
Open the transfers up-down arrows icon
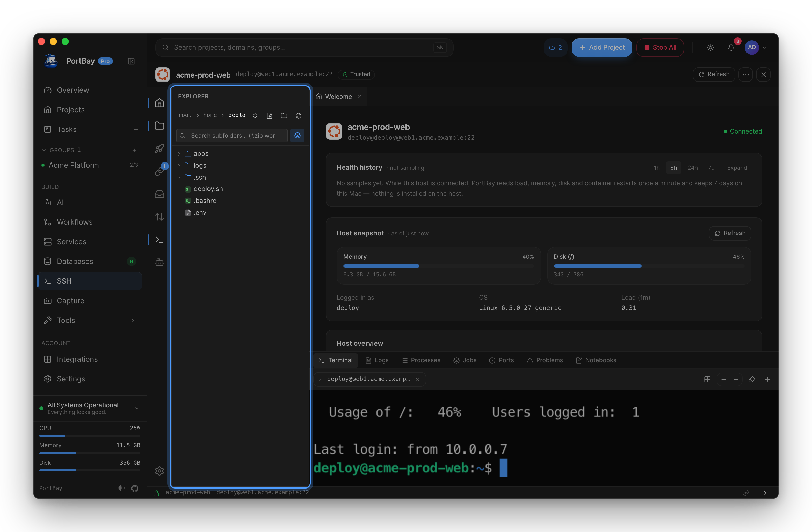(x=159, y=217)
